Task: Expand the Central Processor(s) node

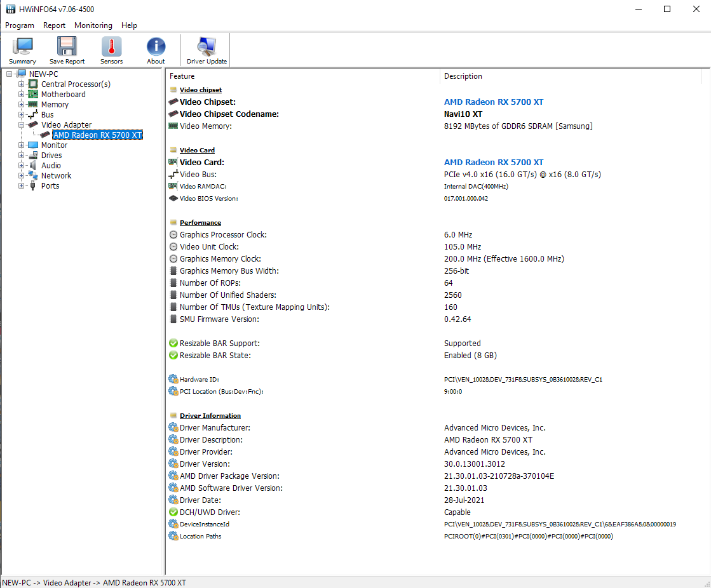Action: click(x=22, y=84)
